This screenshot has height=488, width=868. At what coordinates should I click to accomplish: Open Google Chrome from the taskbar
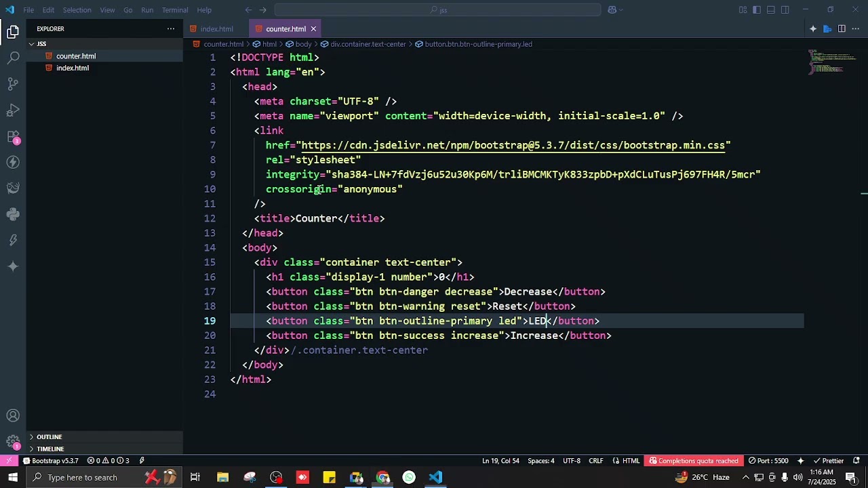(383, 477)
